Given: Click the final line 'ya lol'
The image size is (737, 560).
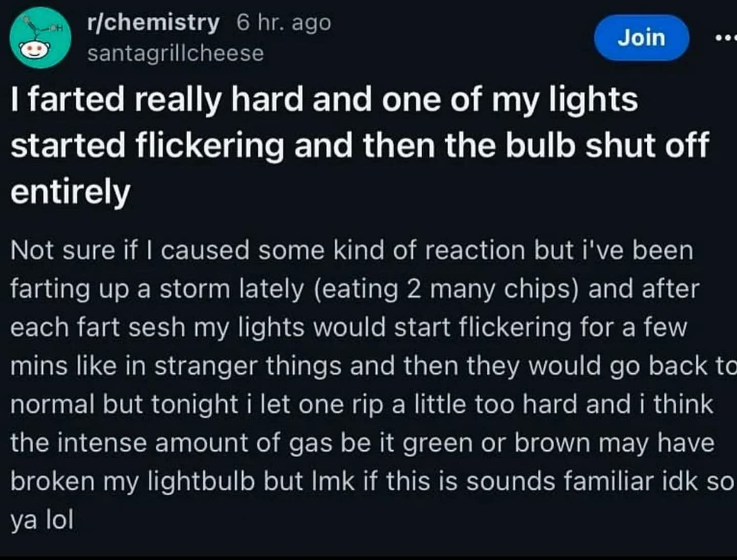Looking at the screenshot, I should point(42,520).
